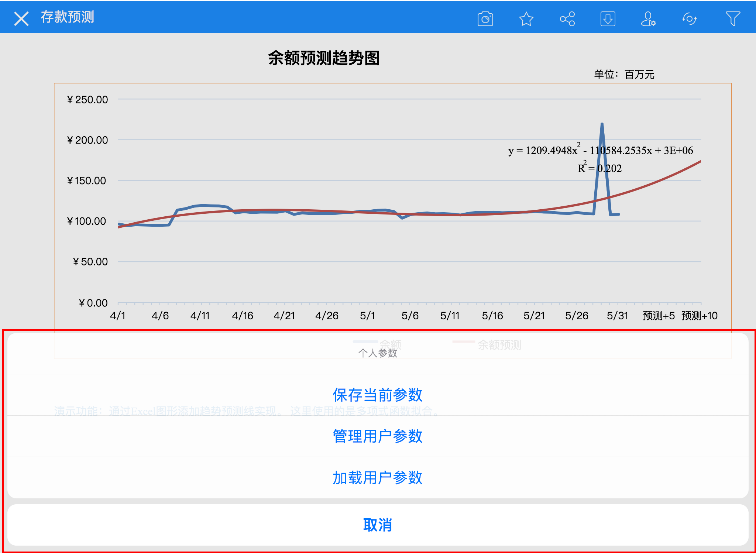Close the 存款预测 report with X icon
Viewport: 756px width, 553px height.
(21, 18)
